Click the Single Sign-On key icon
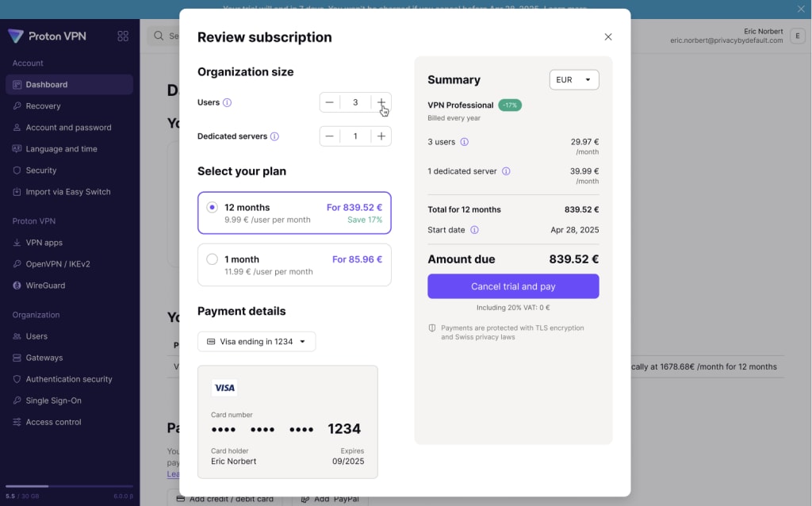Screen dimensions: 812x506 pyautogui.click(x=17, y=401)
